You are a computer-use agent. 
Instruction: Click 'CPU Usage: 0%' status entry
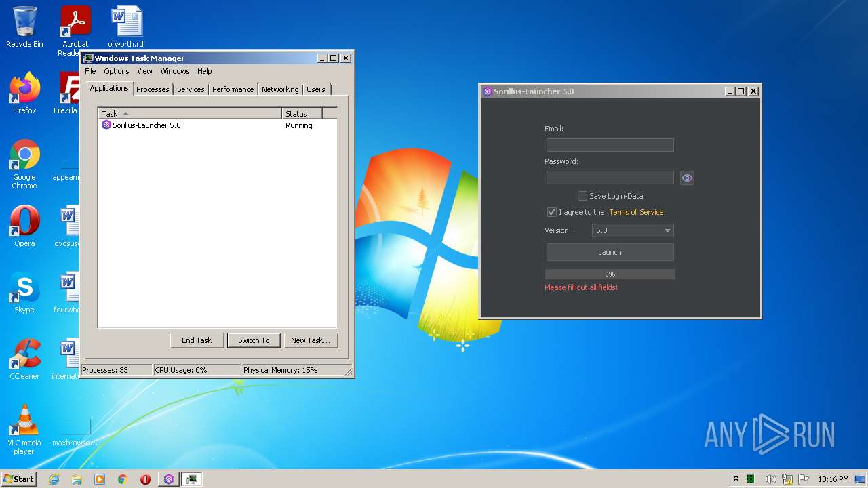pos(197,370)
